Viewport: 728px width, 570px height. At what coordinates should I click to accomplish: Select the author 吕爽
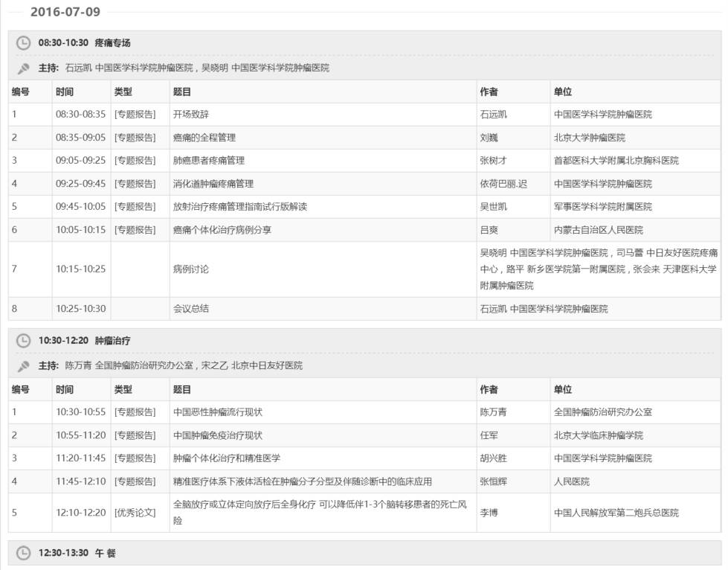[489, 229]
